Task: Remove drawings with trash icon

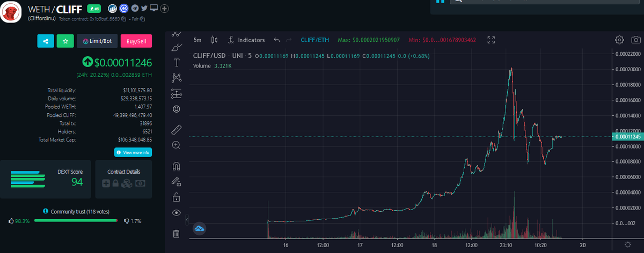Action: coord(176,234)
